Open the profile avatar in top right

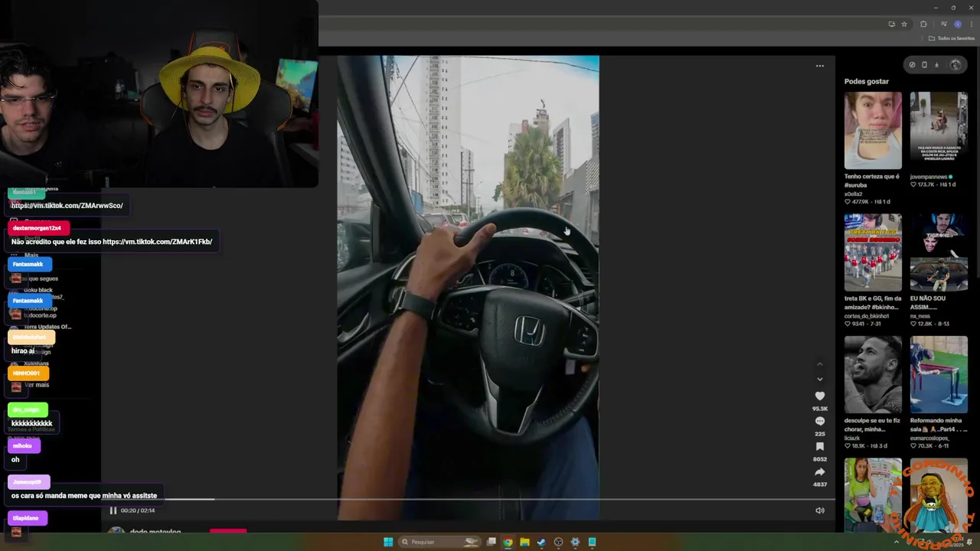(955, 65)
